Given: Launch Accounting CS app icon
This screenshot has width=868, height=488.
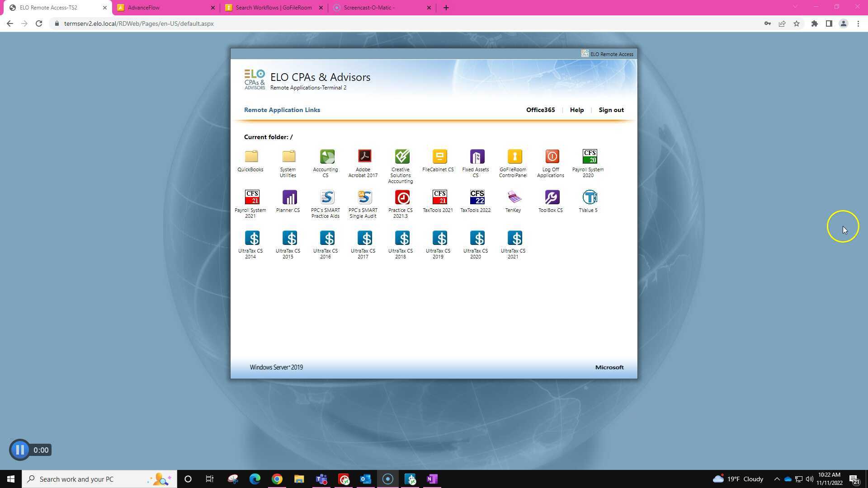Looking at the screenshot, I should pyautogui.click(x=327, y=157).
